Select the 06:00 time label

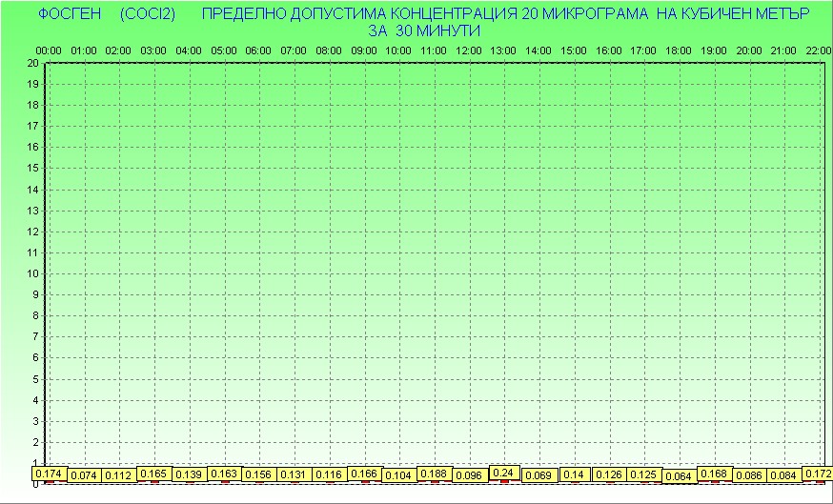(258, 50)
